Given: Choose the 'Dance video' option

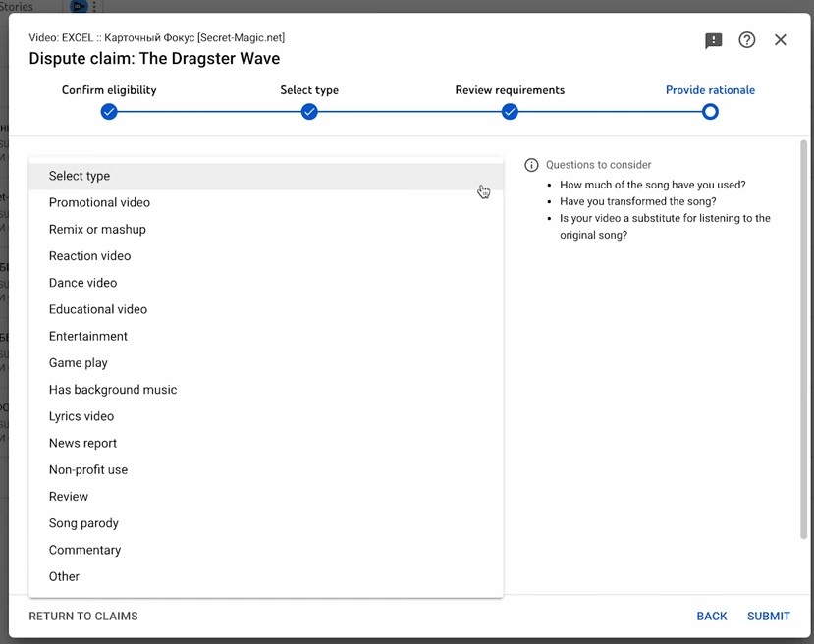Looking at the screenshot, I should (x=266, y=283).
